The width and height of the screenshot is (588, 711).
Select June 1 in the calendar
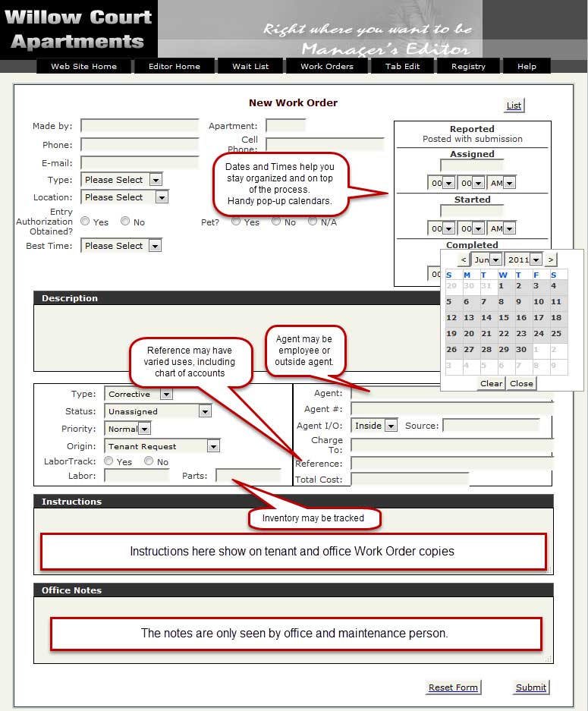point(501,285)
